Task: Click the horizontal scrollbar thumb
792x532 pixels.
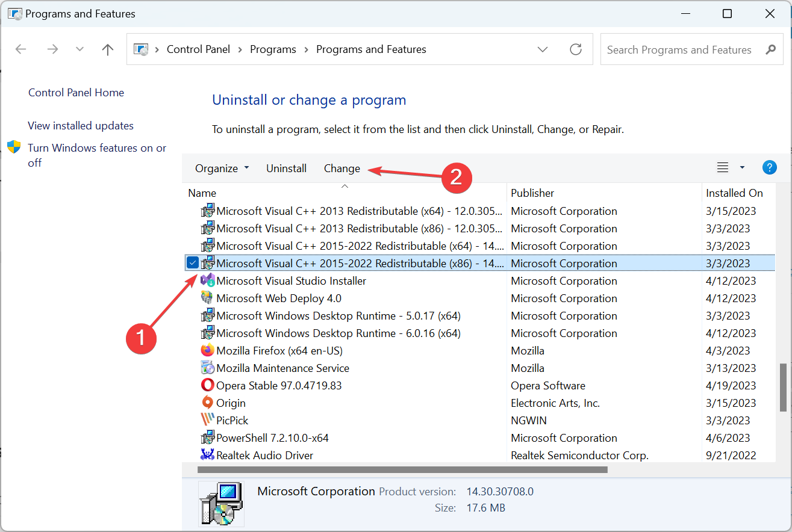Action: [x=402, y=469]
